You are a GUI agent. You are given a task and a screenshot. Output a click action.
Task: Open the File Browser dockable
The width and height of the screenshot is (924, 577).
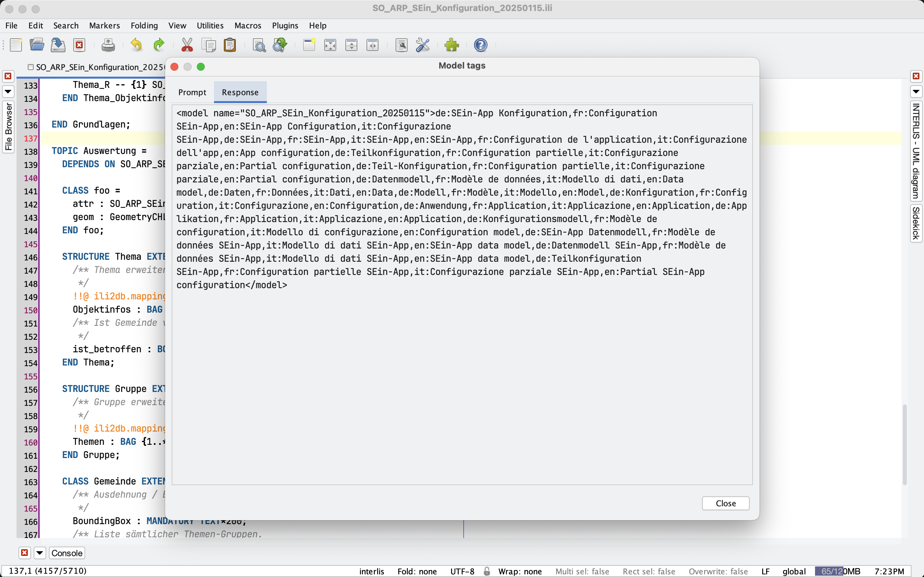tap(8, 127)
